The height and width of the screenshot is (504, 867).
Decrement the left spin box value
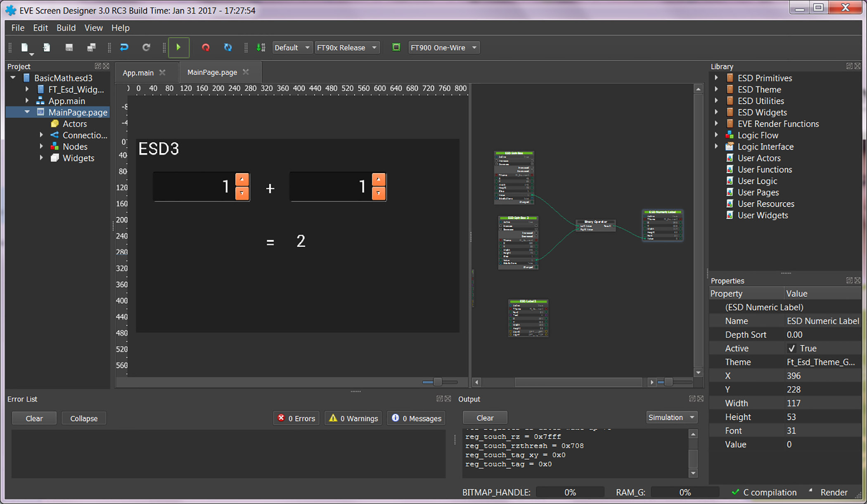point(242,193)
